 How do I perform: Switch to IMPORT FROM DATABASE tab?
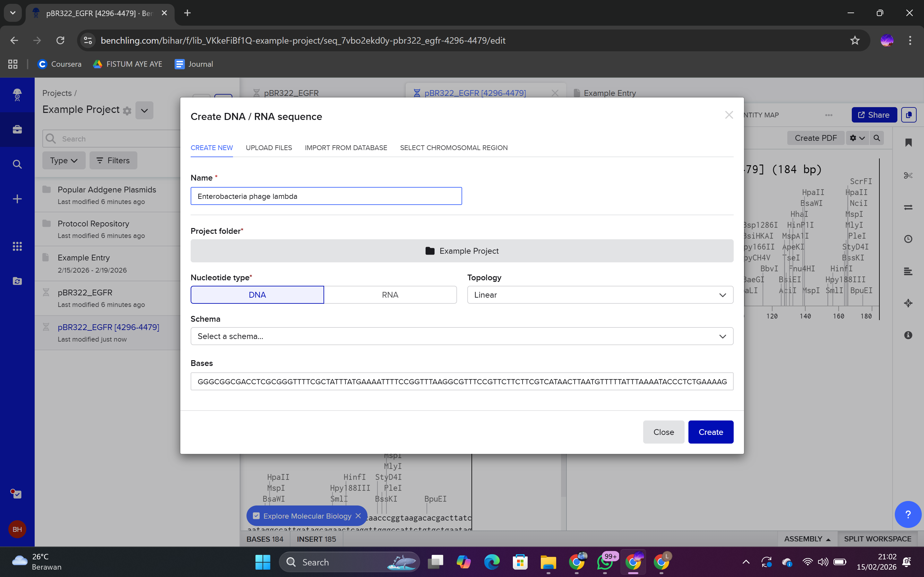click(346, 148)
